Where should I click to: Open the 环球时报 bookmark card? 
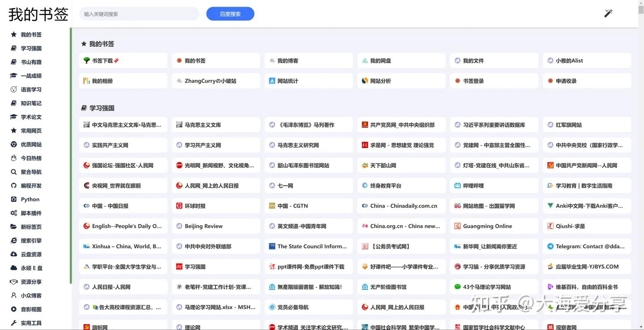pos(216,206)
